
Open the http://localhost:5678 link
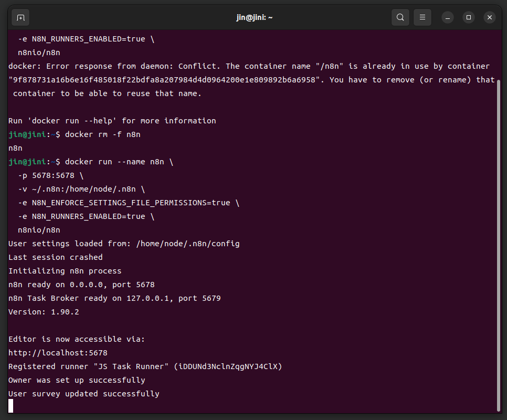(x=58, y=353)
